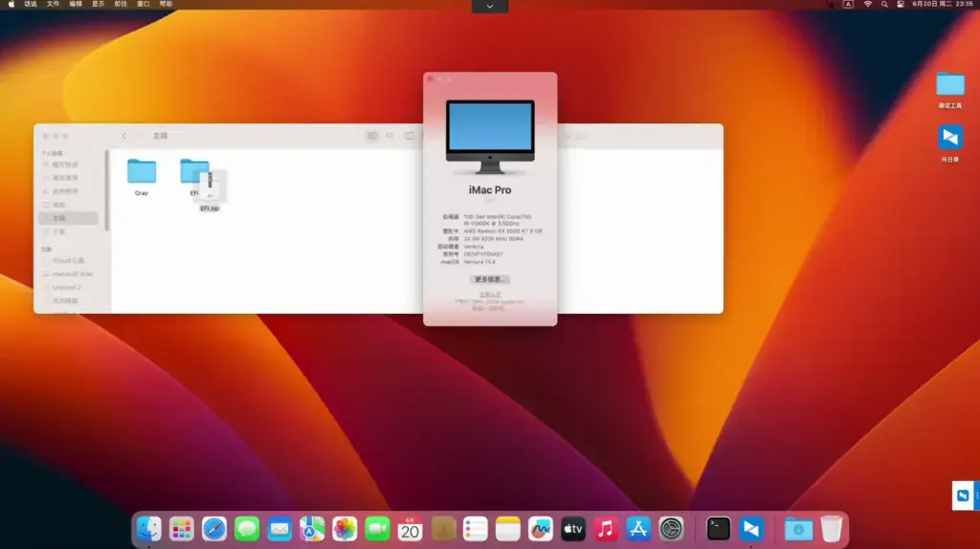Viewport: 980px width, 549px height.
Task: Click the 更多信息 button in About window
Action: (489, 279)
